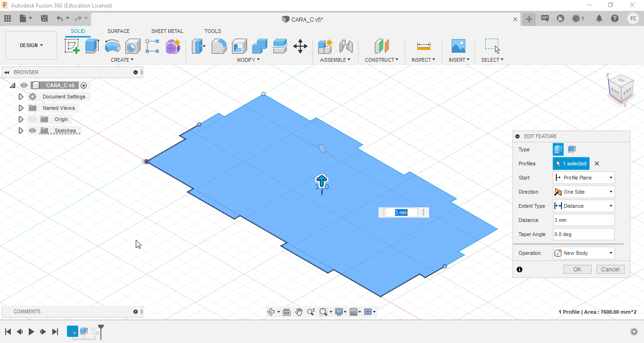The width and height of the screenshot is (644, 343).
Task: Click the timeline end marker
Action: coord(100,331)
